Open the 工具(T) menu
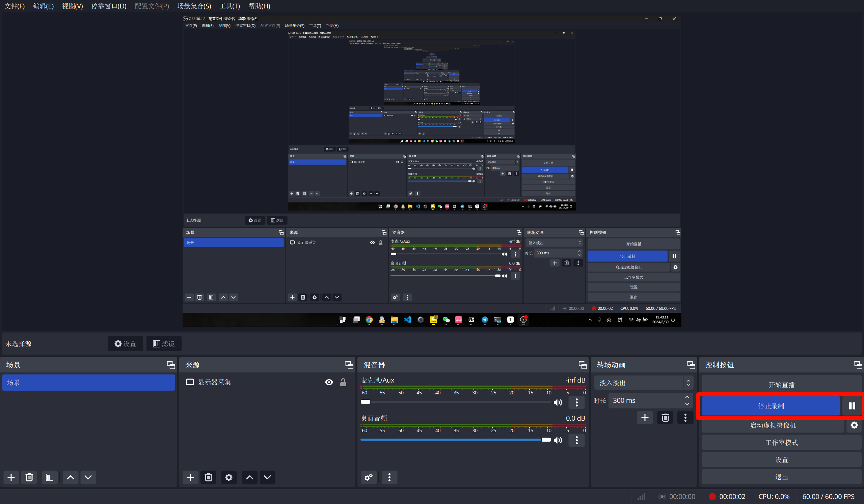Screen dimensions: 864x504 point(230,6)
